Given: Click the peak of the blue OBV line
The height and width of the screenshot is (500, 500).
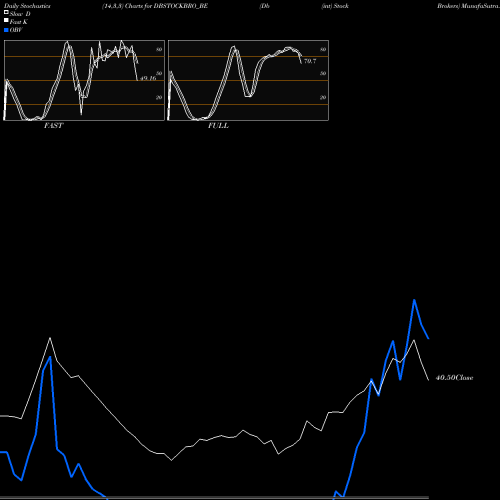Looking at the screenshot, I should click(x=414, y=300).
